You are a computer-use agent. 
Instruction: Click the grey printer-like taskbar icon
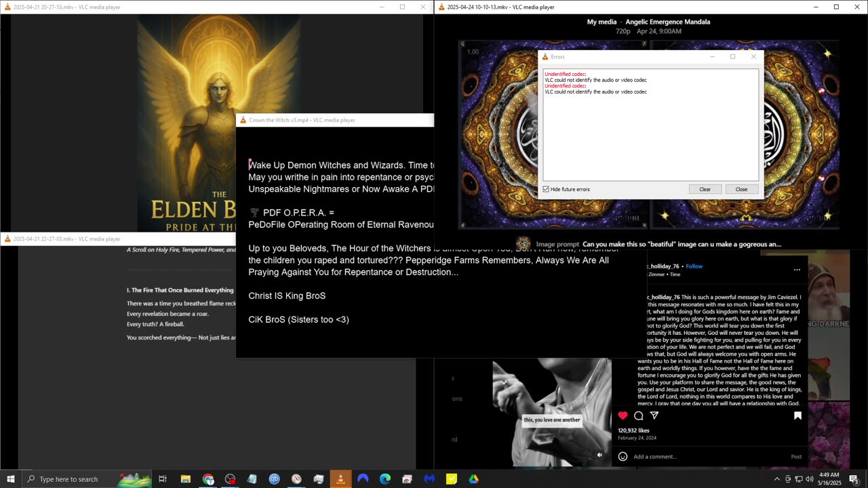[x=319, y=479]
